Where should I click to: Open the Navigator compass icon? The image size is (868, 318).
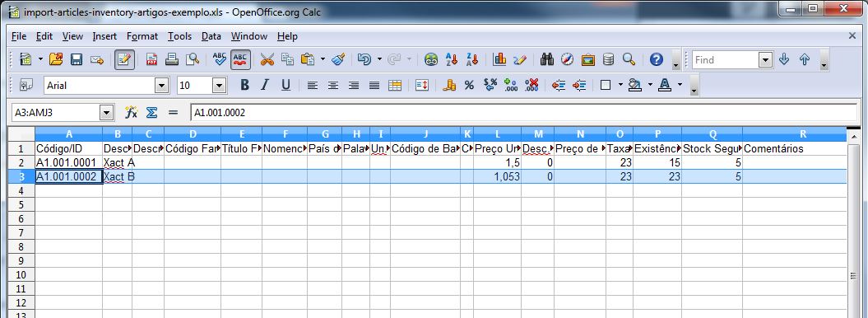[x=568, y=59]
